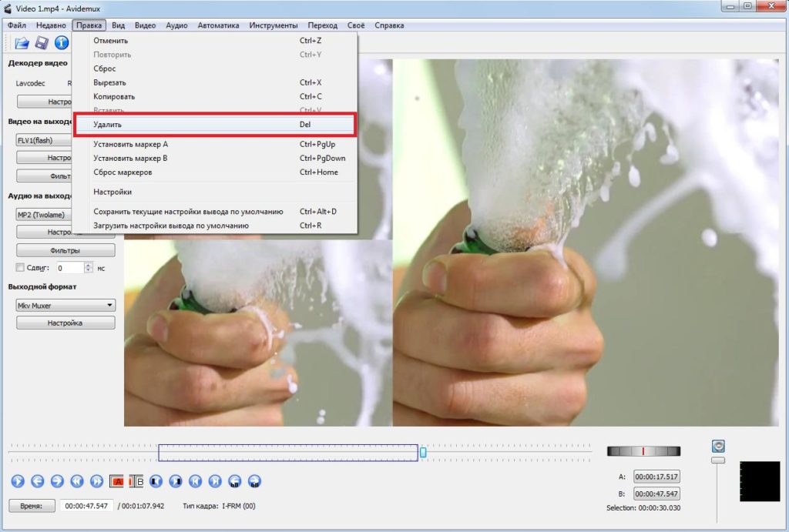Go to the previous frame
This screenshot has width=789, height=532.
[x=37, y=481]
